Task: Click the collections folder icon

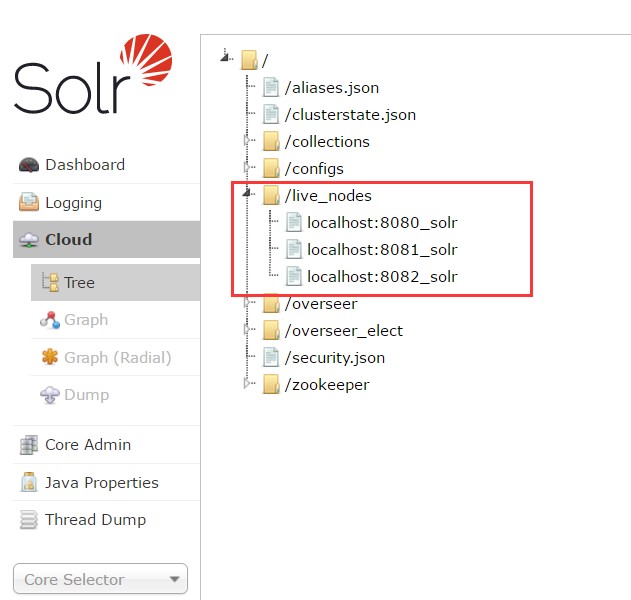Action: (271, 141)
